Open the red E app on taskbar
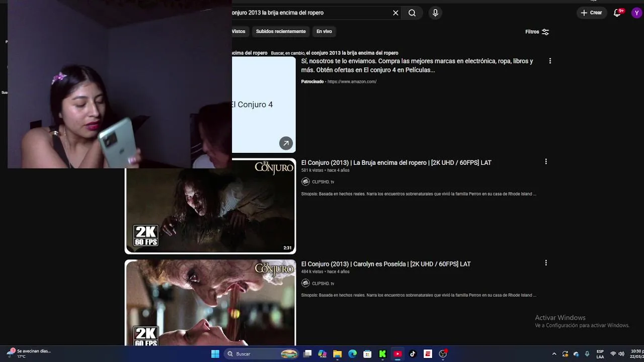The image size is (644, 362). pyautogui.click(x=428, y=354)
